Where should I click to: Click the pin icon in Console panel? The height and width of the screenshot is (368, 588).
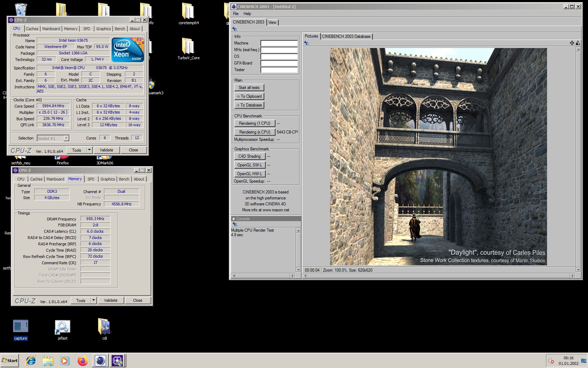tap(235, 224)
